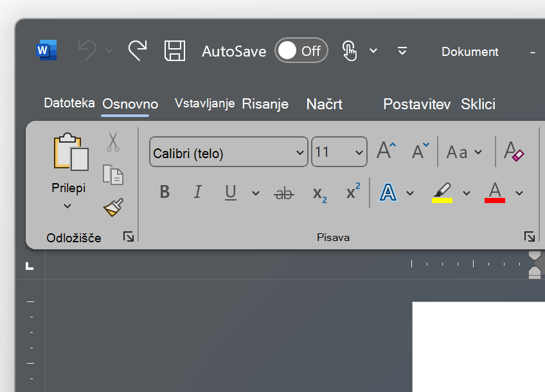Expand the Prilepi options arrow
The image size is (545, 392).
tap(67, 206)
